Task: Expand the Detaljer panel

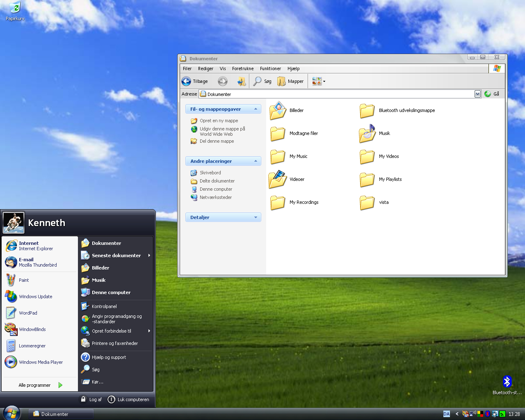Action: pyautogui.click(x=256, y=217)
